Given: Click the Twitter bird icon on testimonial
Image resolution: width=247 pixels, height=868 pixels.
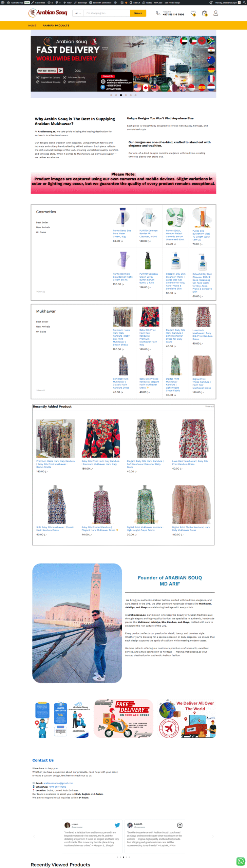Looking at the screenshot, I should pyautogui.click(x=117, y=825).
